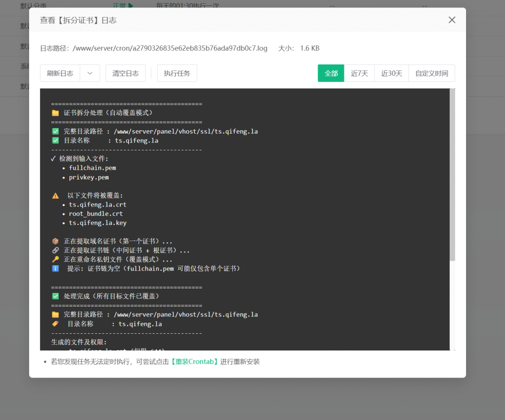Click the link chain icon beside 正在提取证书链

pos(55,250)
